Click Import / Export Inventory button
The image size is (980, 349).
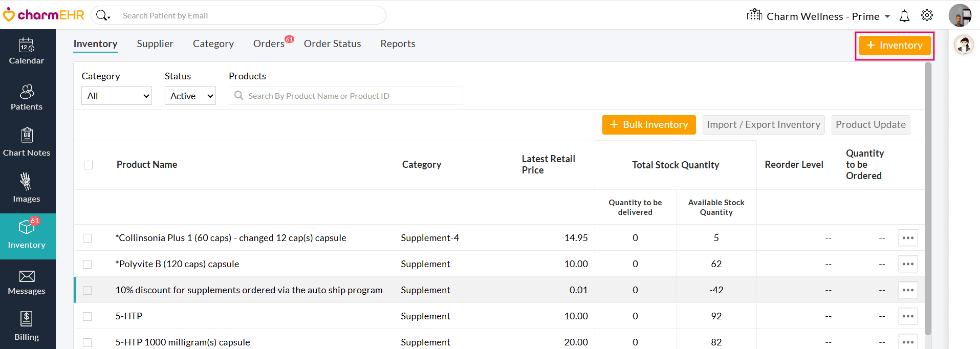coord(763,125)
